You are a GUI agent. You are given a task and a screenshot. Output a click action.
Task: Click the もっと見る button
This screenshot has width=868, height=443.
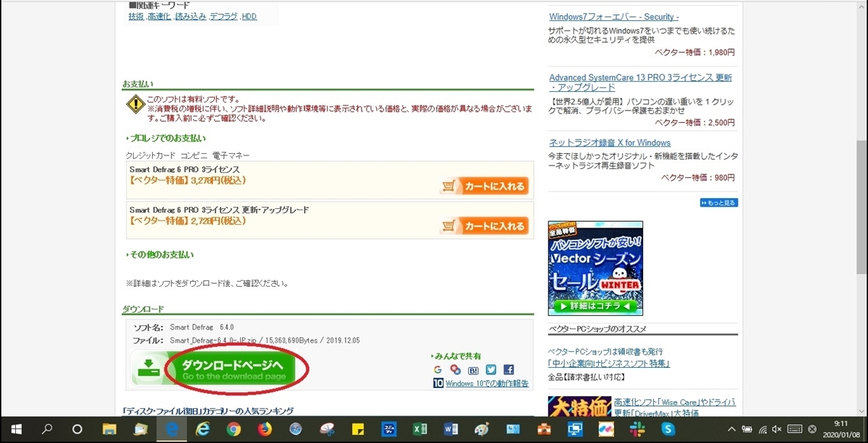(x=719, y=203)
